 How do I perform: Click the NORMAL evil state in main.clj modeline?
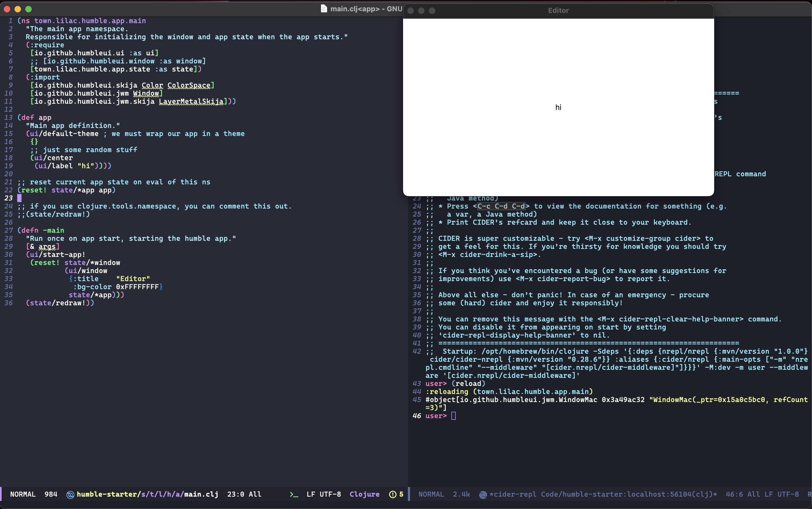click(23, 494)
